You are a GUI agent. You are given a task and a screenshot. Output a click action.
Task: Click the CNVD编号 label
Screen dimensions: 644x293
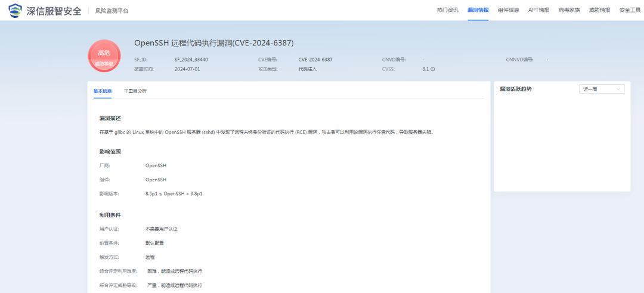click(394, 60)
